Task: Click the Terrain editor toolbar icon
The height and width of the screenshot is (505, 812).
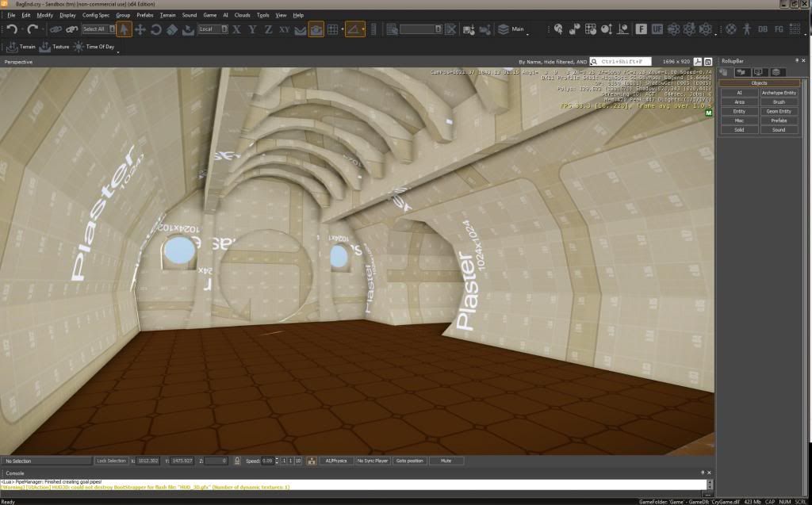Action: (22, 47)
